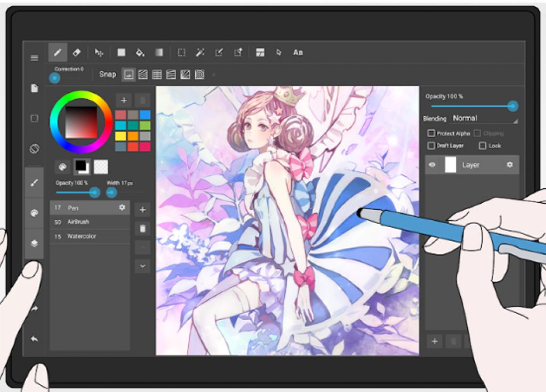Collapse the brush list with the down chevron
The image size is (546, 392).
tap(142, 265)
